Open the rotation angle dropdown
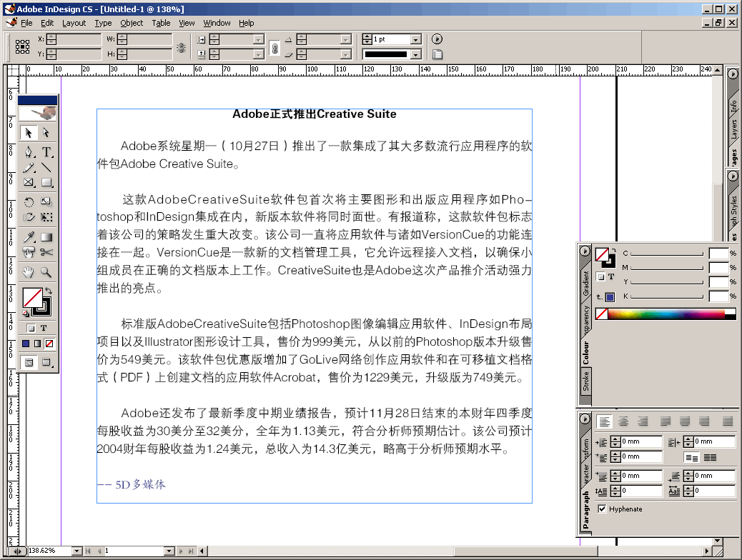742x560 pixels. (x=346, y=39)
